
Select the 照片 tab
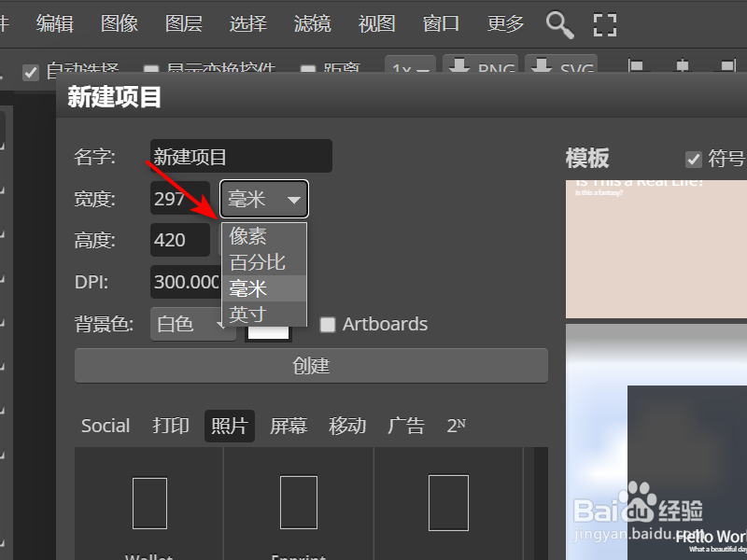(x=230, y=426)
